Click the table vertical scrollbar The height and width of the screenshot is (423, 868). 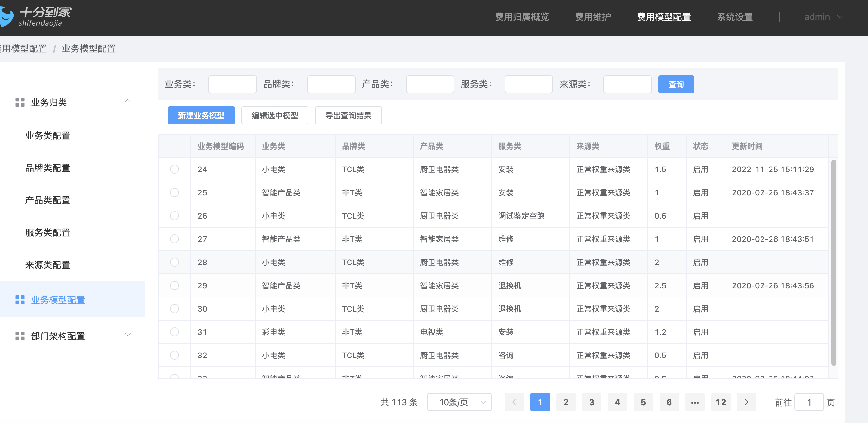[x=833, y=263]
